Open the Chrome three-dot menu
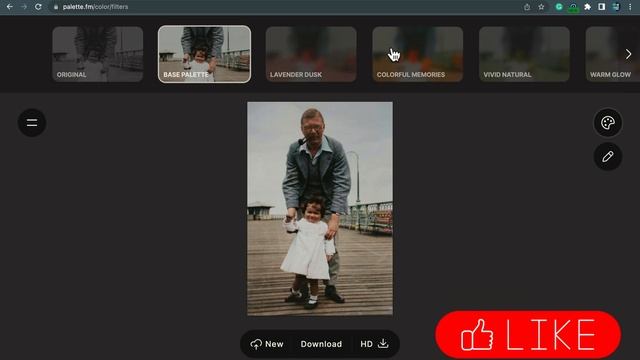The image size is (640, 360). (x=630, y=7)
